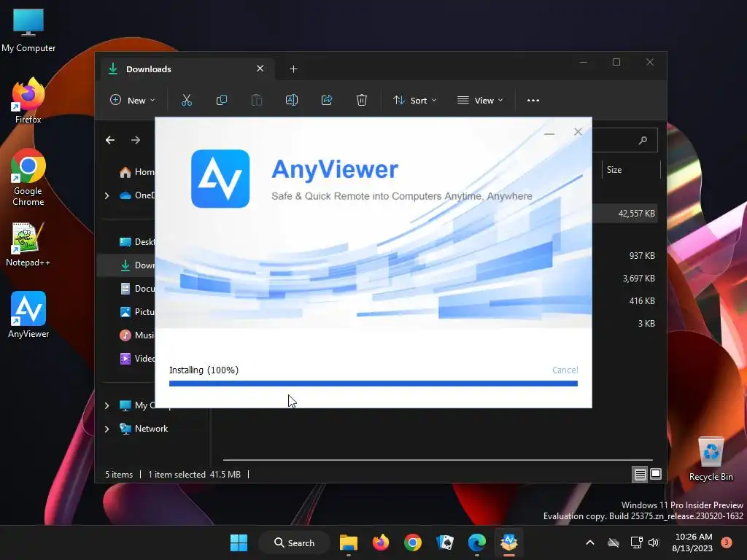Open File Explorer from the taskbar
Image resolution: width=747 pixels, height=560 pixels.
348,542
